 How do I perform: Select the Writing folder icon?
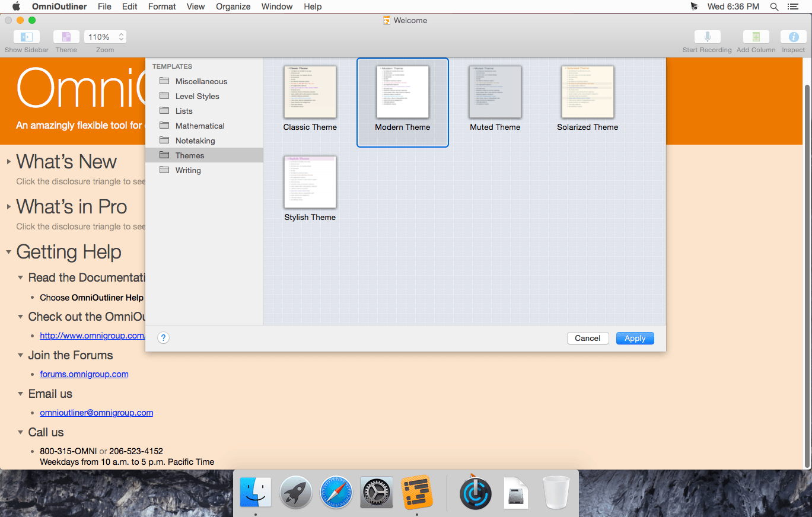click(x=164, y=170)
